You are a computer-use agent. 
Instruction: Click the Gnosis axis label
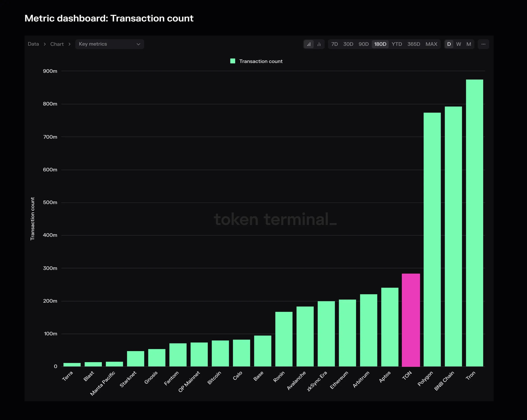[151, 377]
